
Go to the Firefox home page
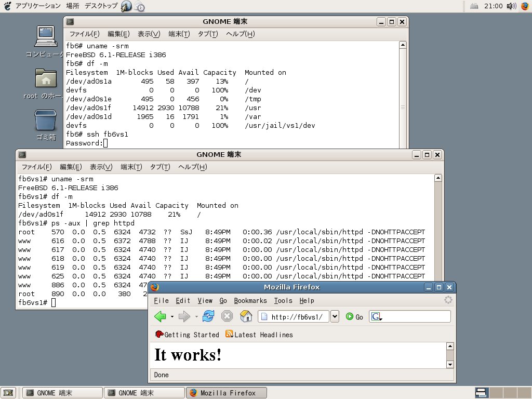tap(246, 316)
